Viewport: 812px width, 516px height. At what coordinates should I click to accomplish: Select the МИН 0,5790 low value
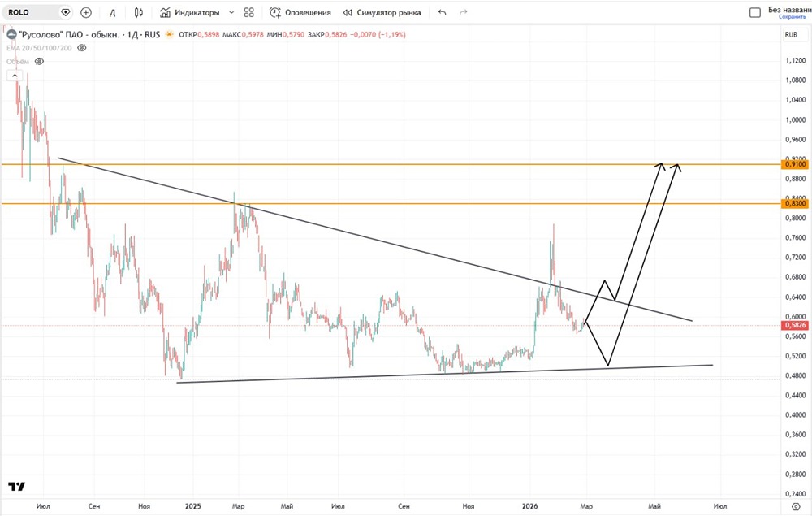(285, 35)
